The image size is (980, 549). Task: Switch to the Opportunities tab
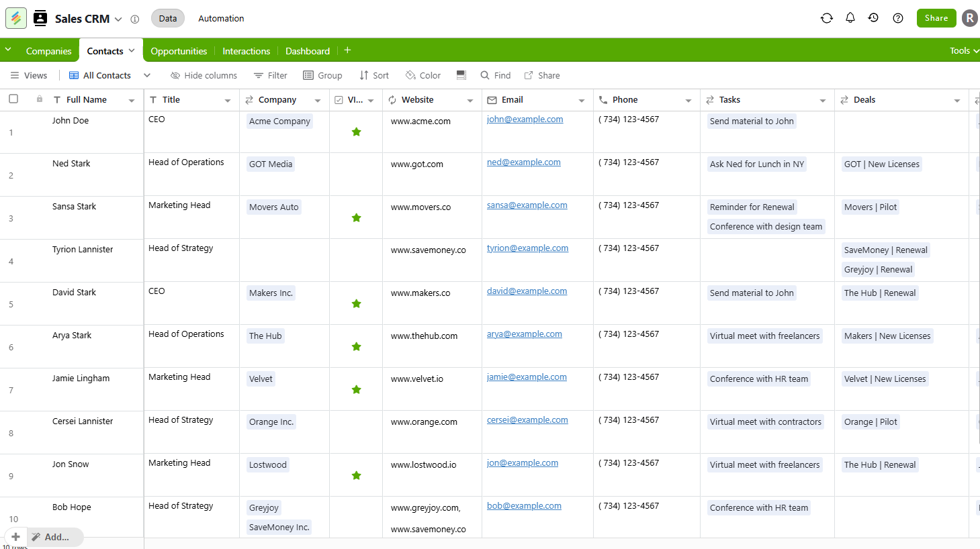click(178, 50)
